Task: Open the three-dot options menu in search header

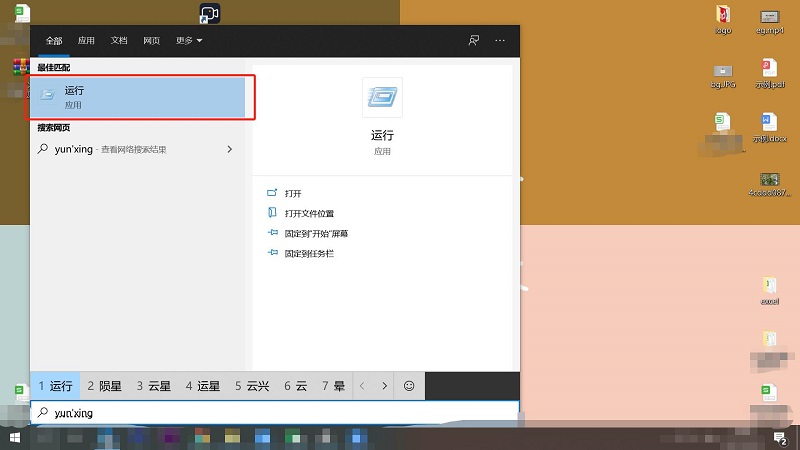Action: coord(500,40)
